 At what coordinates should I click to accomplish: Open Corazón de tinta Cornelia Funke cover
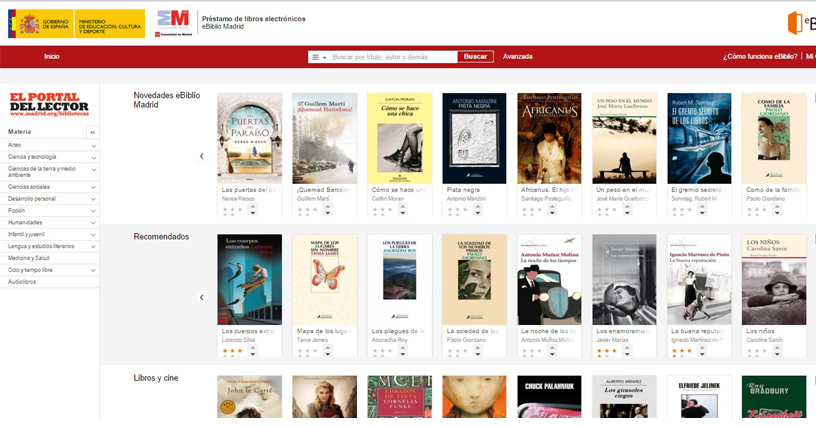click(400, 397)
